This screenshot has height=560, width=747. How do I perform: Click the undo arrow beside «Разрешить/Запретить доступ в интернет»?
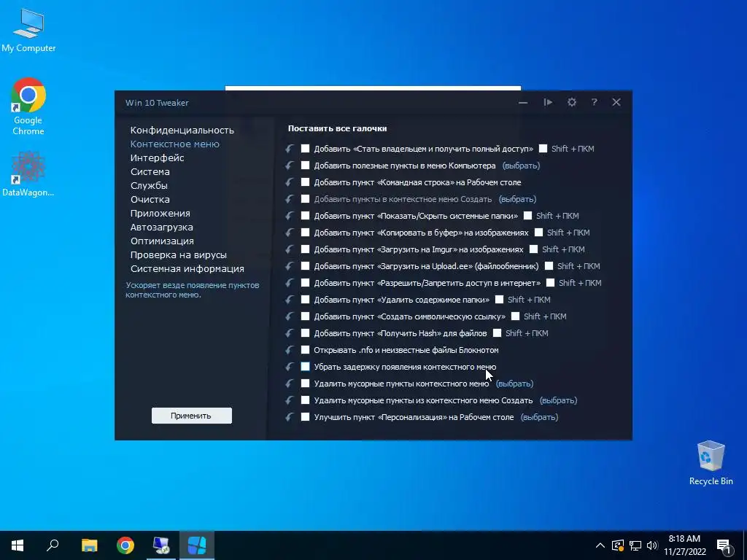289,283
